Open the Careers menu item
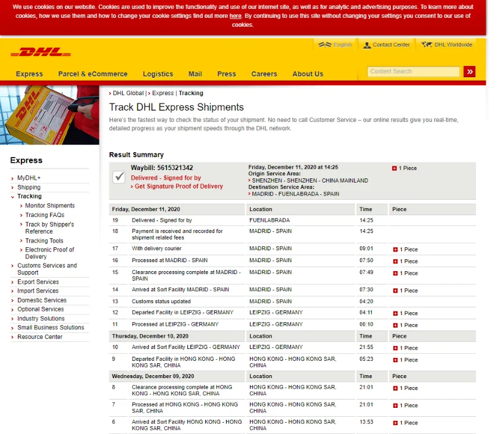The height and width of the screenshot is (434, 504). click(264, 74)
